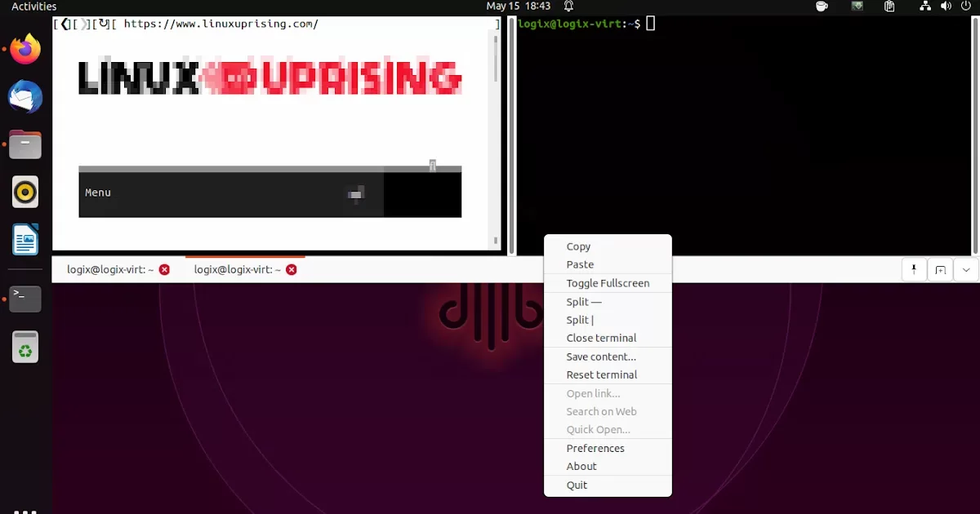Open Preferences from the context menu
980x514 pixels.
click(595, 448)
